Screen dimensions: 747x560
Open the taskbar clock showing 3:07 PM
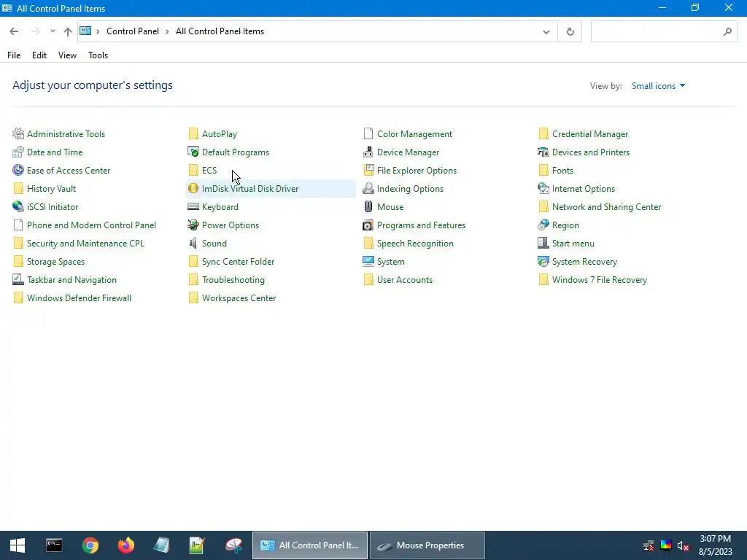click(x=715, y=545)
